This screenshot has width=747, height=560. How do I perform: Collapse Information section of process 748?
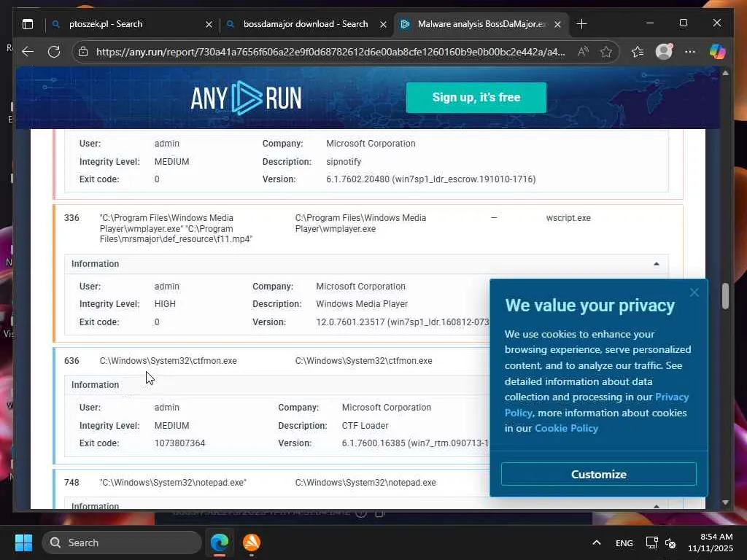click(x=657, y=506)
